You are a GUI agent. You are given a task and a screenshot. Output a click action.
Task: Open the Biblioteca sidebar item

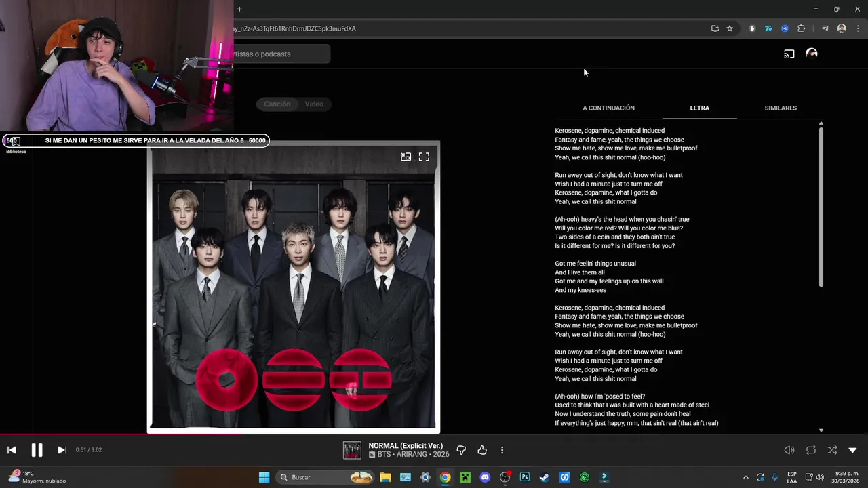16,144
